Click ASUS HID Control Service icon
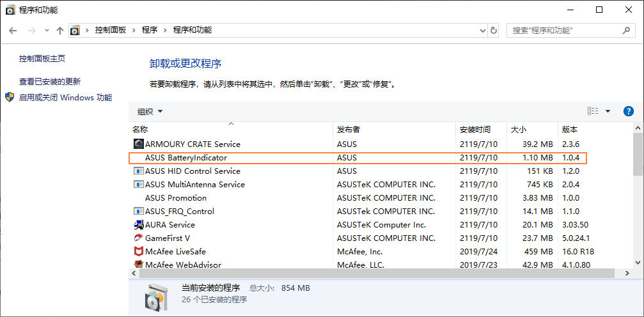Image resolution: width=644 pixels, height=317 pixels. point(139,171)
